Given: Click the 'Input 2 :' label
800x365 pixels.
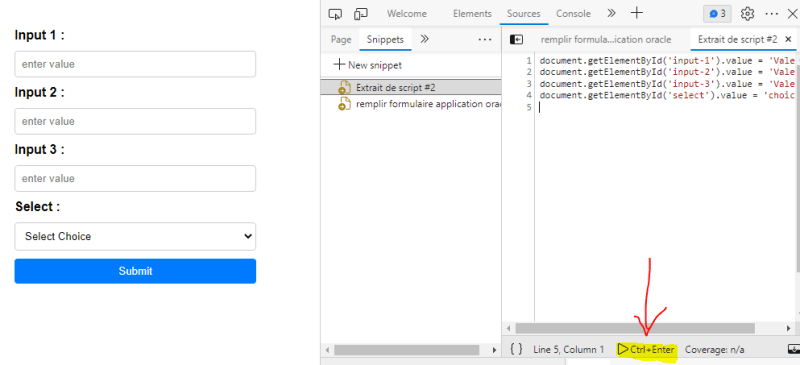Looking at the screenshot, I should pyautogui.click(x=39, y=92).
